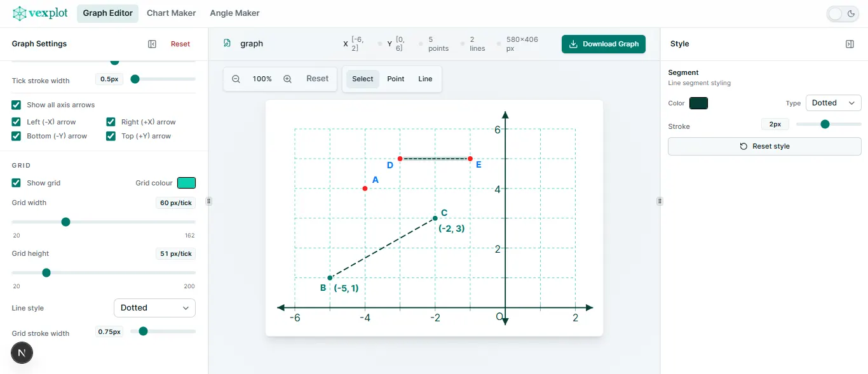Screen dimensions: 868x374
Task: Toggle Left (-X) arrow checkbox
Action: (x=17, y=122)
